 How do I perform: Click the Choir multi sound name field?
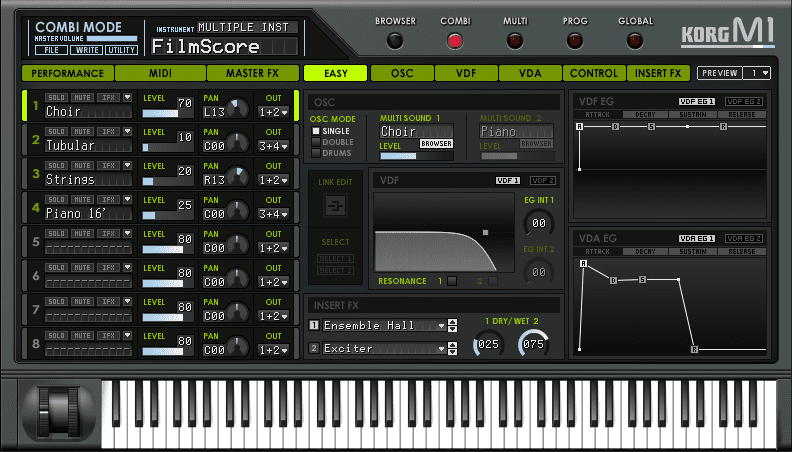tap(416, 131)
